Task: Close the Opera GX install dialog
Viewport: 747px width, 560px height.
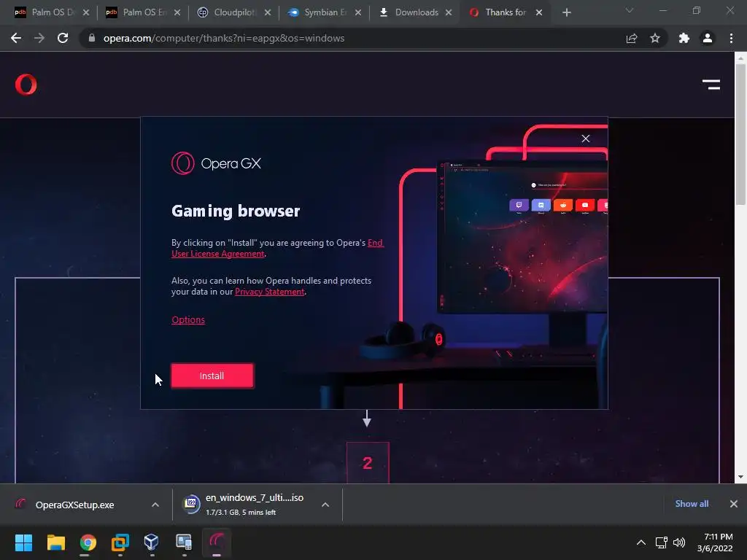Action: tap(586, 139)
